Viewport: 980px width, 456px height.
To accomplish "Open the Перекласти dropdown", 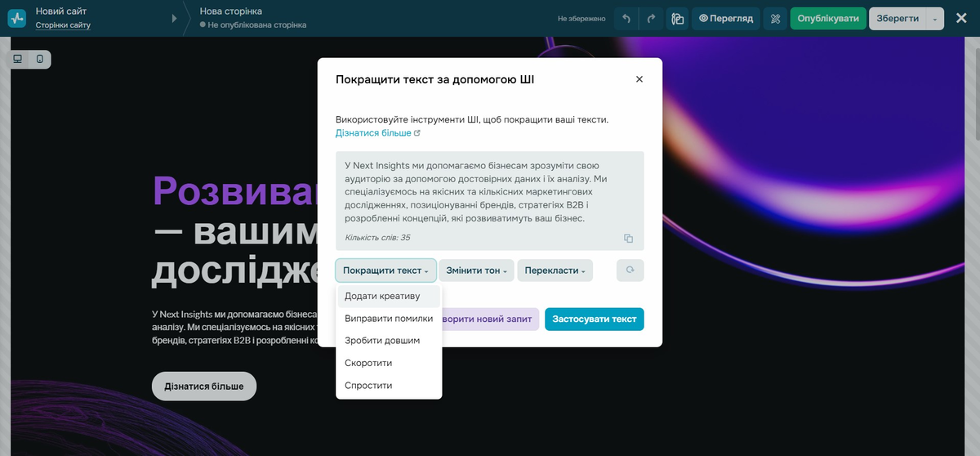I will (x=555, y=270).
